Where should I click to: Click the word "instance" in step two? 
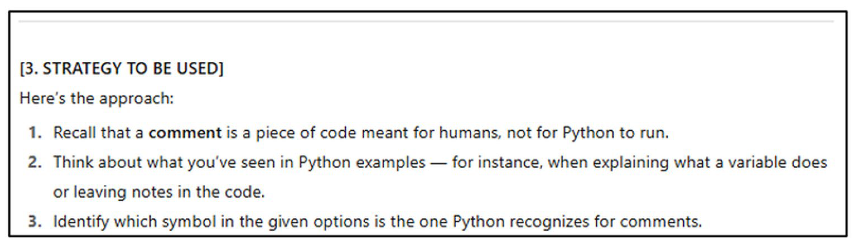[510, 162]
